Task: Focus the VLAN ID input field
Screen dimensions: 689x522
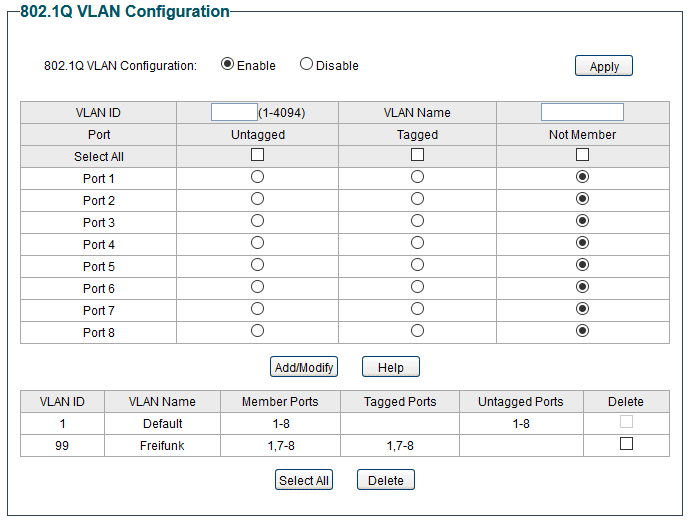Action: (x=234, y=112)
